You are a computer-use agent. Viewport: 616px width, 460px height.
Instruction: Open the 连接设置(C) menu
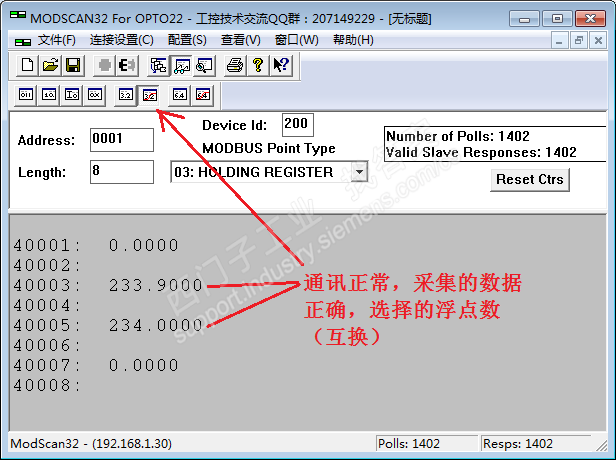[121, 40]
